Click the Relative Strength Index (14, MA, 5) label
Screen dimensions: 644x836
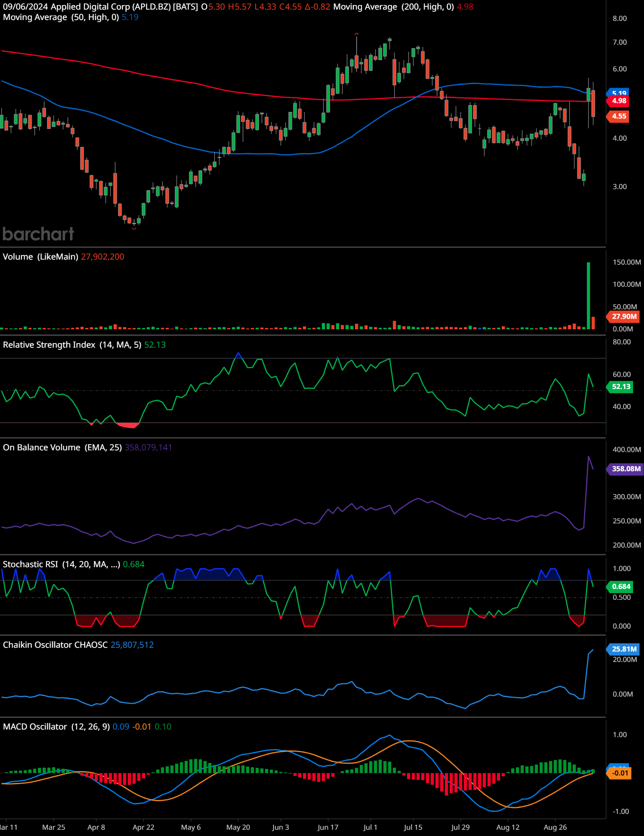(72, 345)
